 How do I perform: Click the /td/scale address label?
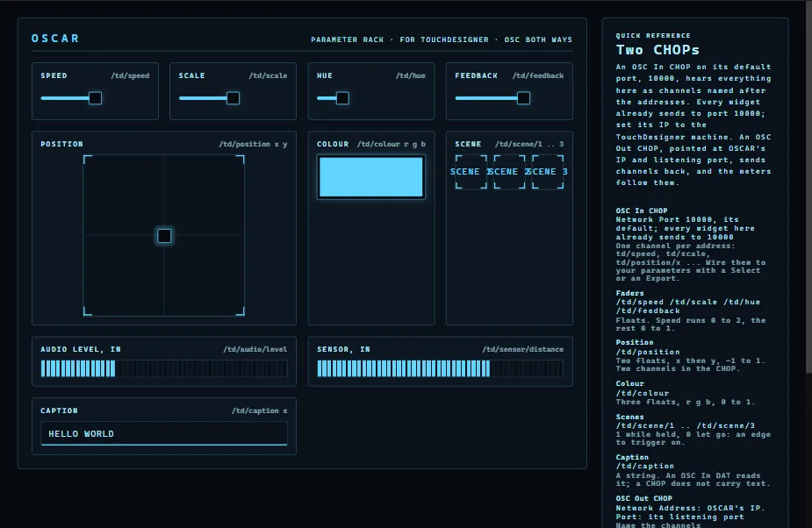(268, 75)
